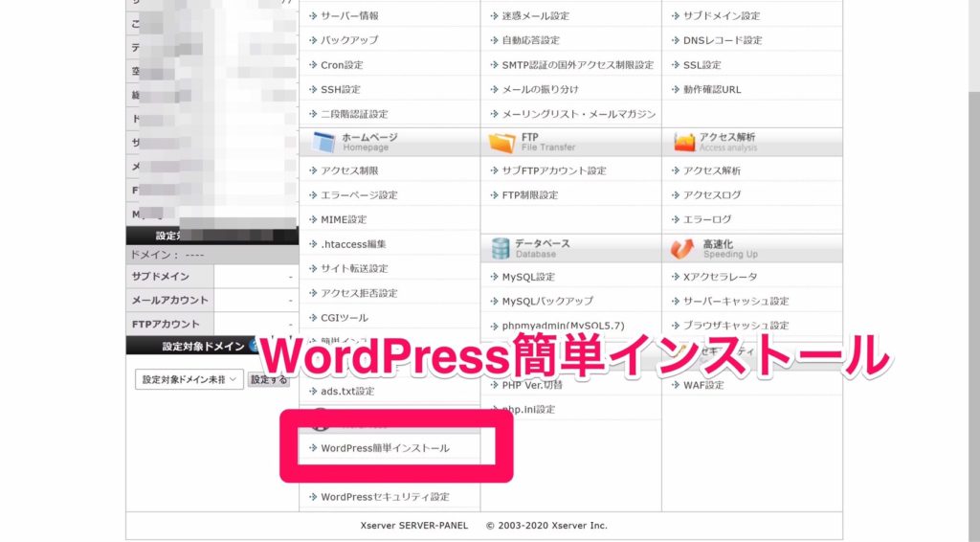This screenshot has height=542, width=980.
Task: Click the Xserver SERVER-PANEL footer text
Action: coord(414,526)
